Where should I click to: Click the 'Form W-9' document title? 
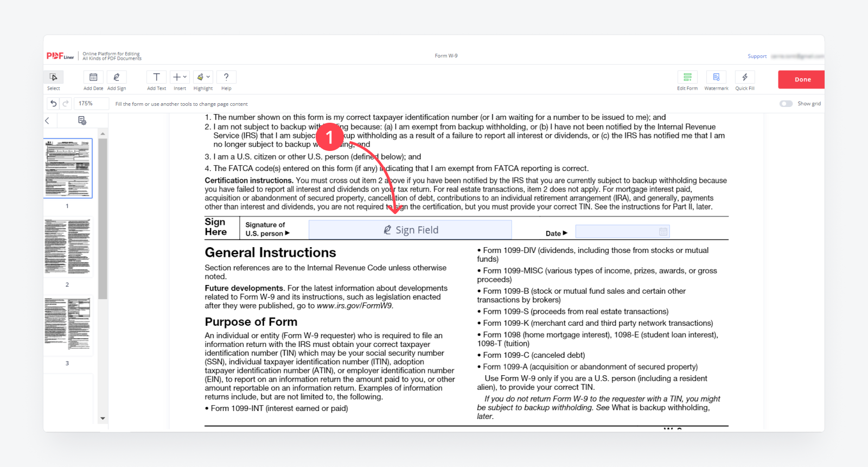(446, 56)
